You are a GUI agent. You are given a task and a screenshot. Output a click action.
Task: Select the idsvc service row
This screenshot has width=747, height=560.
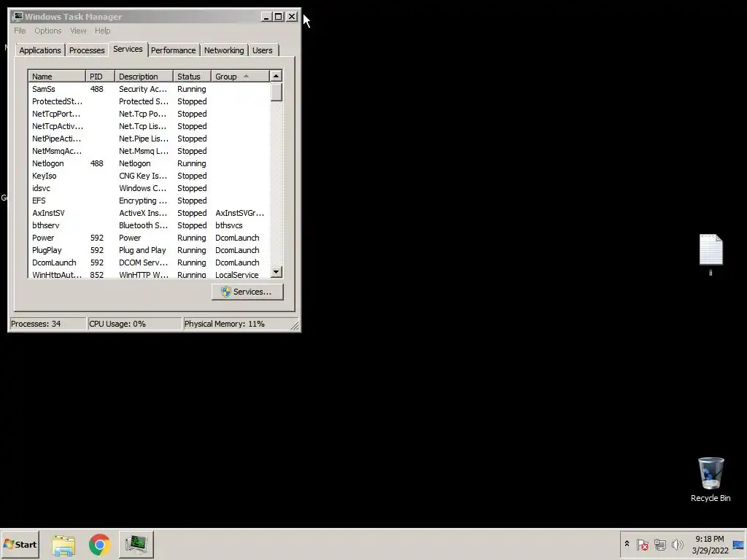149,188
